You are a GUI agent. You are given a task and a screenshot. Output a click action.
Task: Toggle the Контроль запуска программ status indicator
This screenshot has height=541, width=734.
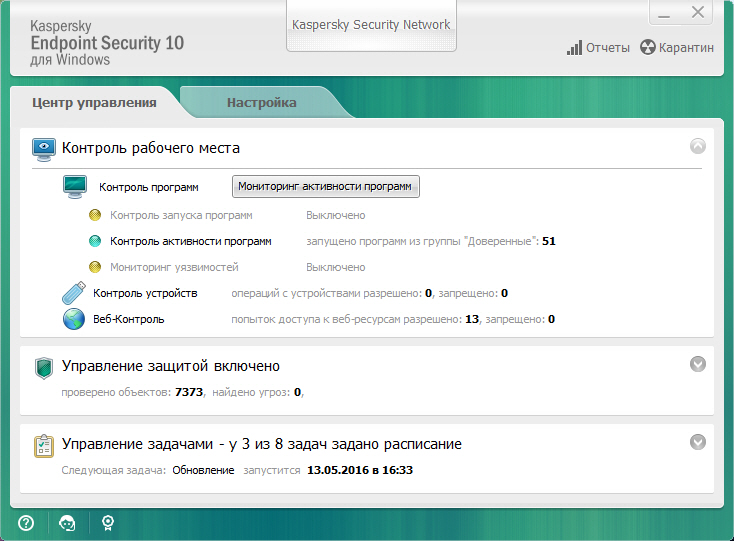95,215
